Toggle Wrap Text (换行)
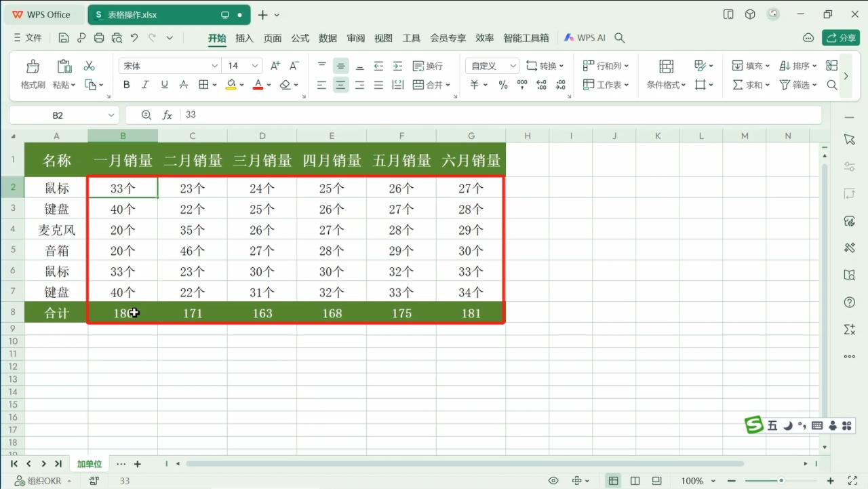The height and width of the screenshot is (489, 868). (x=427, y=66)
